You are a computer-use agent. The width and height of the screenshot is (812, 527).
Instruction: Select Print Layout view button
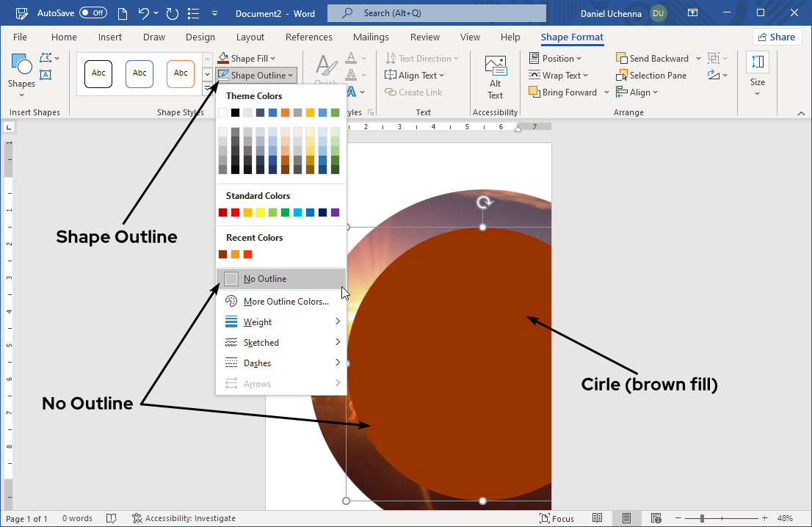click(626, 518)
